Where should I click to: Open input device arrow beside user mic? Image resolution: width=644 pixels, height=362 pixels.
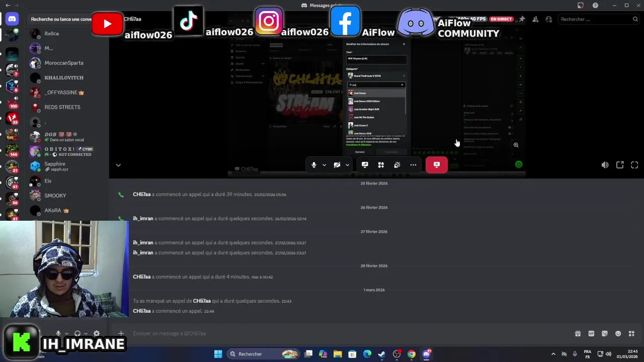tap(66, 333)
